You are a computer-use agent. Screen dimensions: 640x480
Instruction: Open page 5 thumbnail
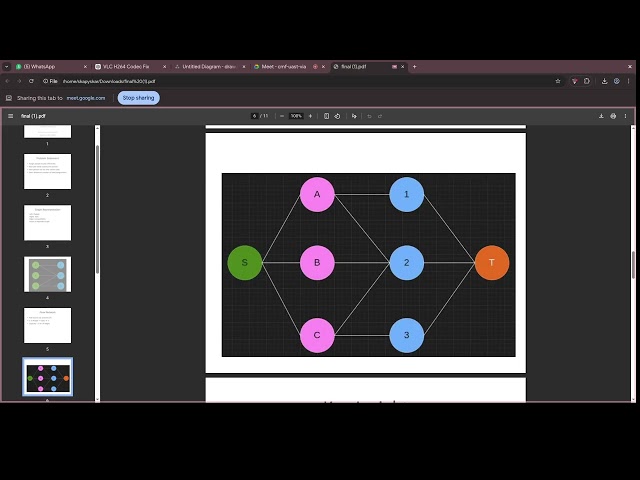tap(47, 325)
